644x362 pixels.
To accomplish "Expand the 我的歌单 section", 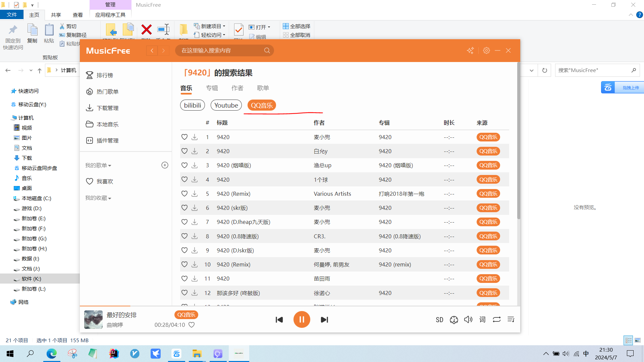I will point(98,165).
